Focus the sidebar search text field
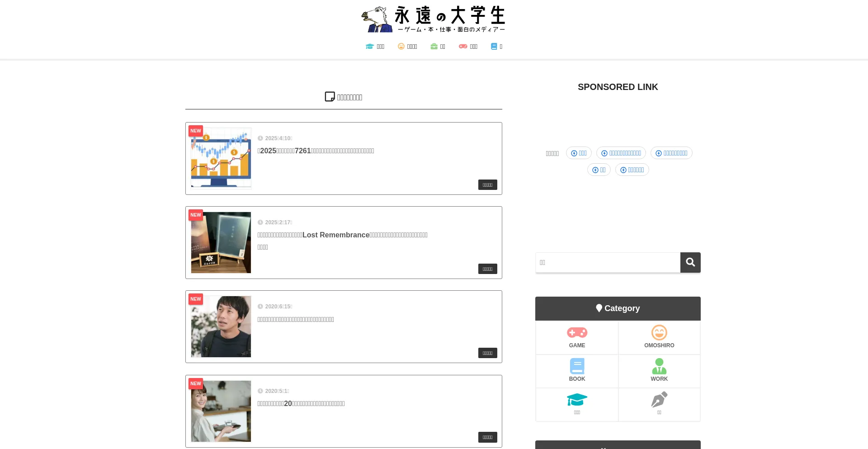 click(x=608, y=263)
